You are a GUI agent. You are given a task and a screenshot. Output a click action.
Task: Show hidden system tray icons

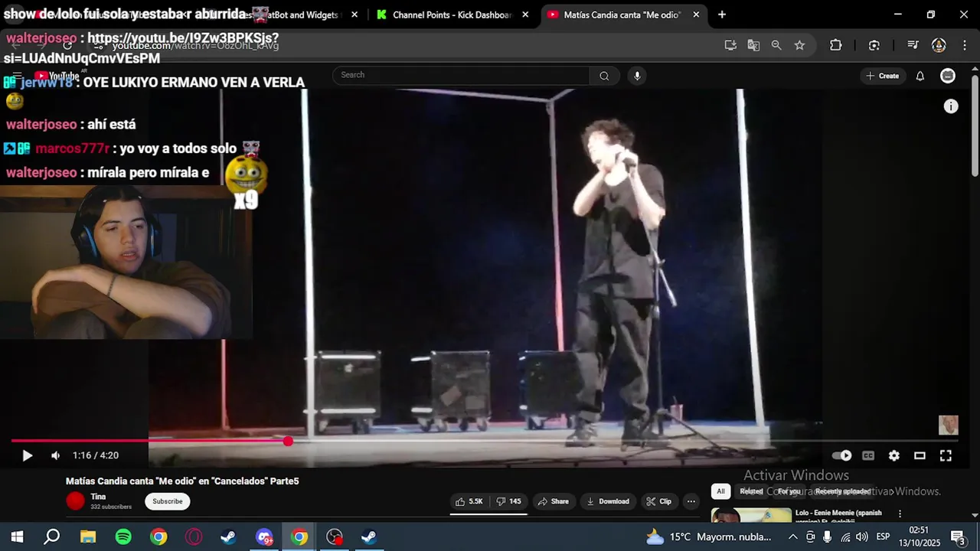click(x=792, y=536)
